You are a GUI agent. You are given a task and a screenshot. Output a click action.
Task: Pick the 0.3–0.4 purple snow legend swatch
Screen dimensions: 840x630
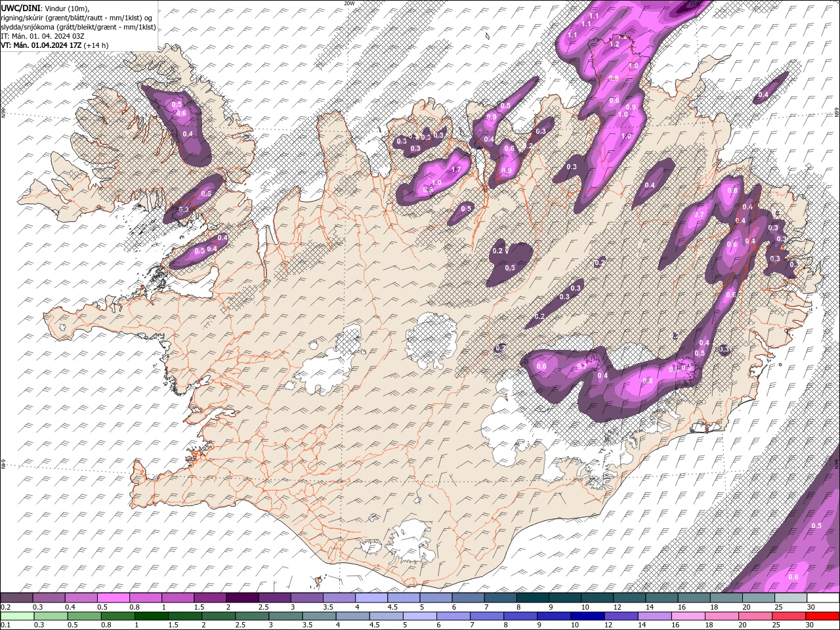(x=49, y=598)
